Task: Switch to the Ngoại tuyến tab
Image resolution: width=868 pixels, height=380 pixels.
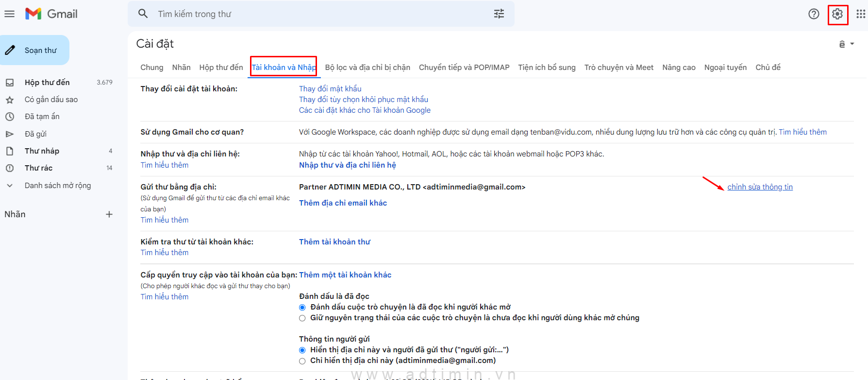Action: (x=725, y=68)
